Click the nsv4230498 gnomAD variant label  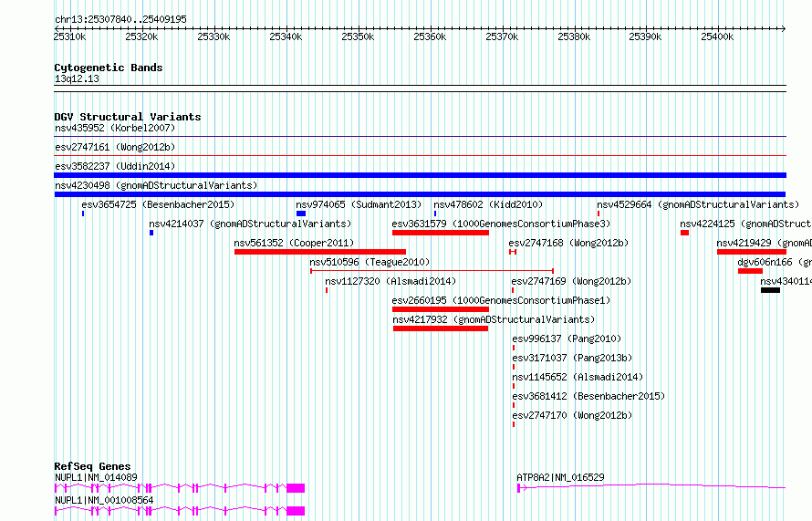156,185
